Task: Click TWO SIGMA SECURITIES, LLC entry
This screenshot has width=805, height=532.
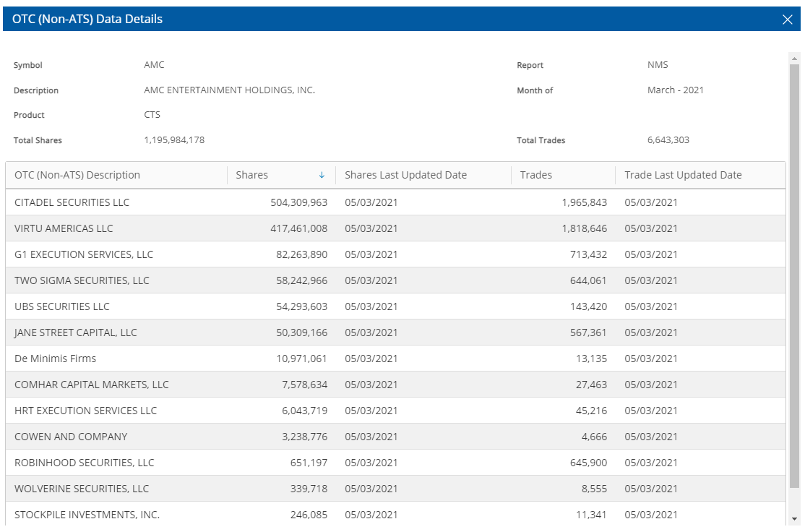Action: [x=82, y=280]
